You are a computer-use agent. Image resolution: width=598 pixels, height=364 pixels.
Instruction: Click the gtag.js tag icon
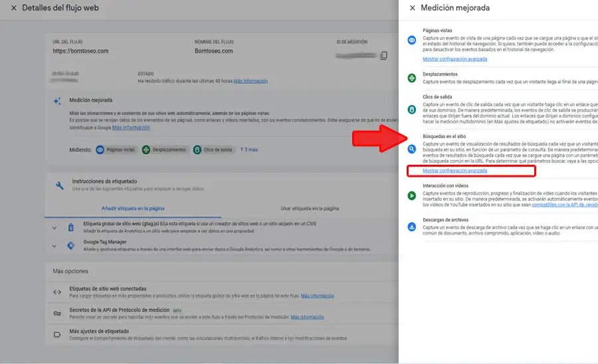tap(71, 228)
